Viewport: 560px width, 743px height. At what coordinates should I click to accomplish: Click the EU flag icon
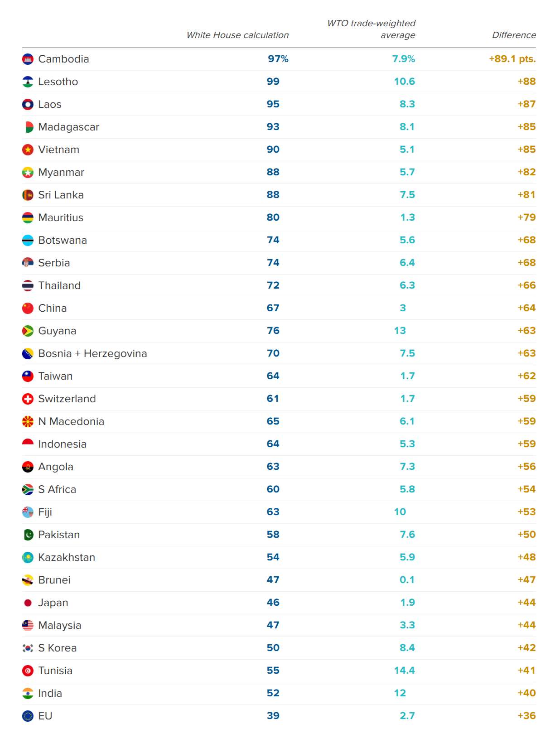[28, 716]
